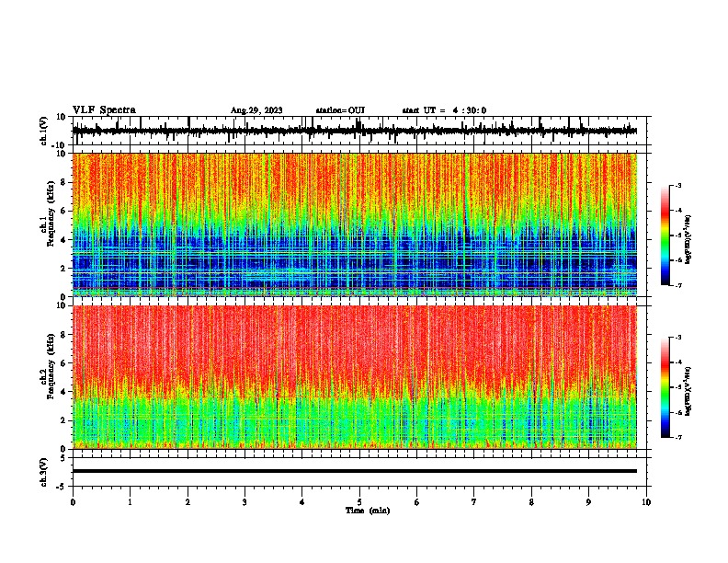Click the time axis tick label "0"
Viewport: 728px width, 563px height.
pyautogui.click(x=73, y=502)
